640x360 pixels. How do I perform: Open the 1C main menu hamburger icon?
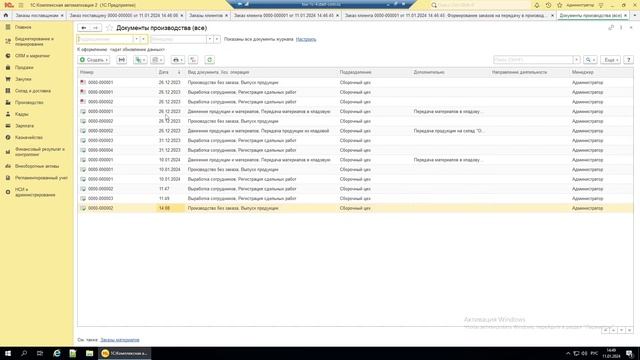tap(21, 5)
